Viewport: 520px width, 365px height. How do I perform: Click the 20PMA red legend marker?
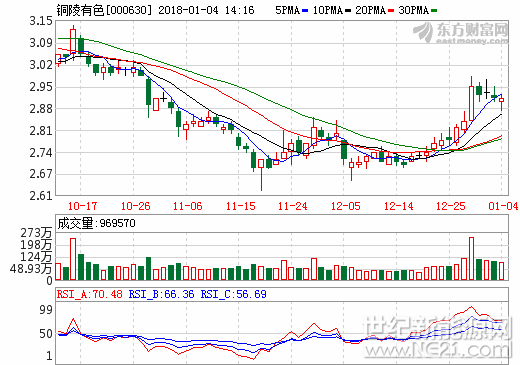click(x=391, y=11)
